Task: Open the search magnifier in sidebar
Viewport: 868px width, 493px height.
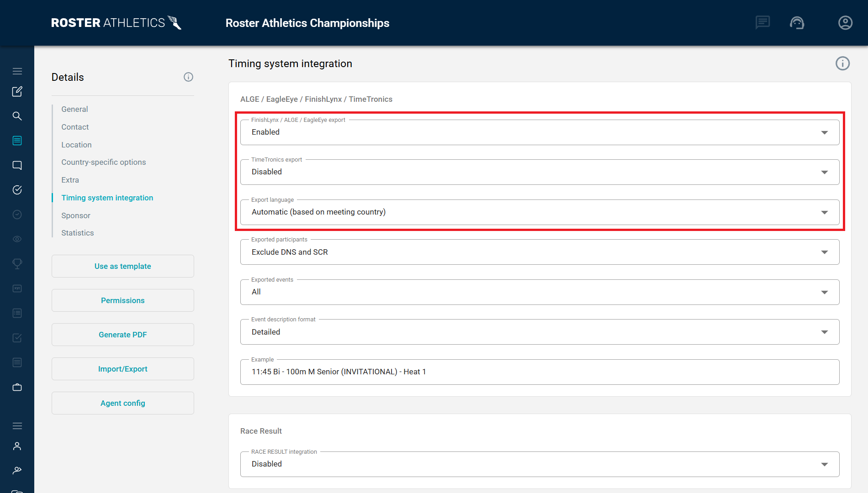Action: click(x=17, y=116)
